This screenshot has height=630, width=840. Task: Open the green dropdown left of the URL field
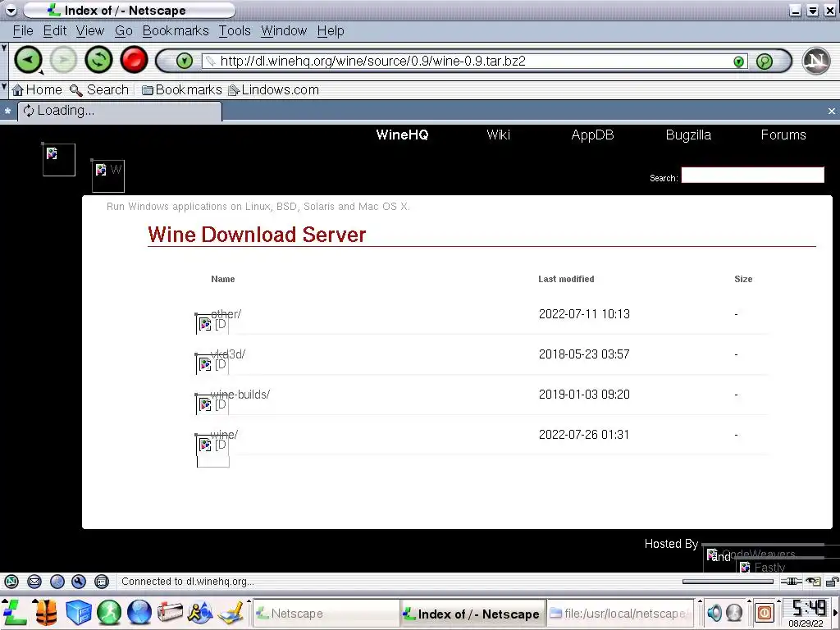coord(185,61)
